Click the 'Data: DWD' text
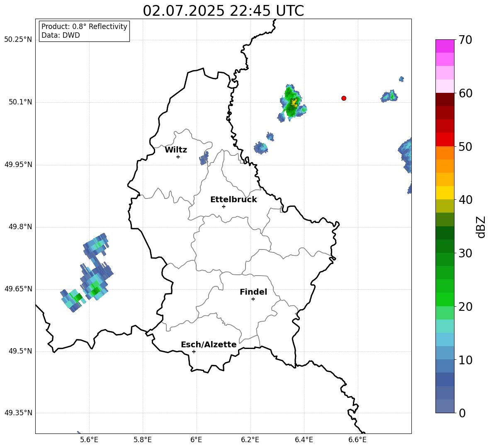Viewport: 491px width, 448px height. click(61, 35)
